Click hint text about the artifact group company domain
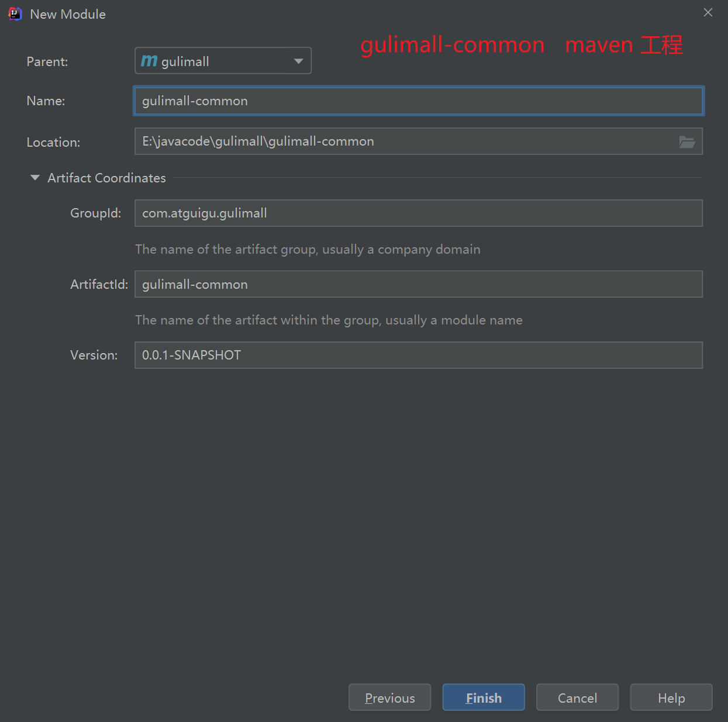Image resolution: width=728 pixels, height=722 pixels. [x=308, y=249]
